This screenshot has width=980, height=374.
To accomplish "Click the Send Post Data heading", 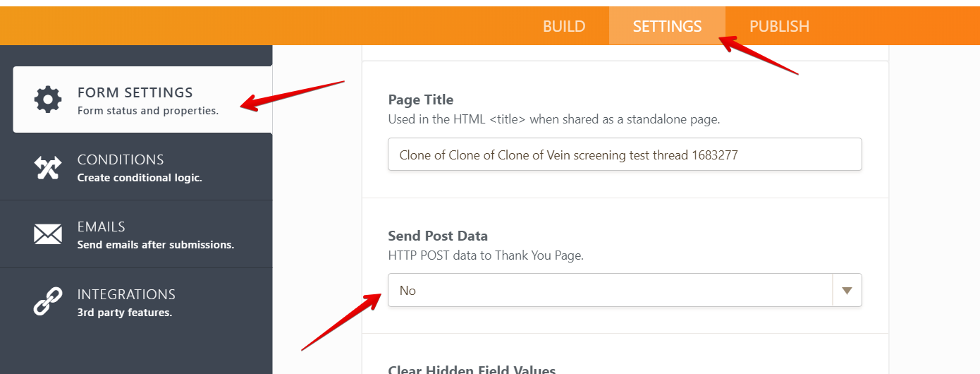I will 438,236.
